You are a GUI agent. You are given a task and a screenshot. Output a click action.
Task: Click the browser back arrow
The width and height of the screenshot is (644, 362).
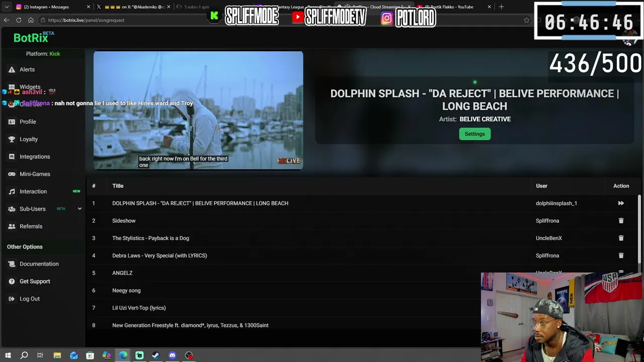click(x=7, y=20)
